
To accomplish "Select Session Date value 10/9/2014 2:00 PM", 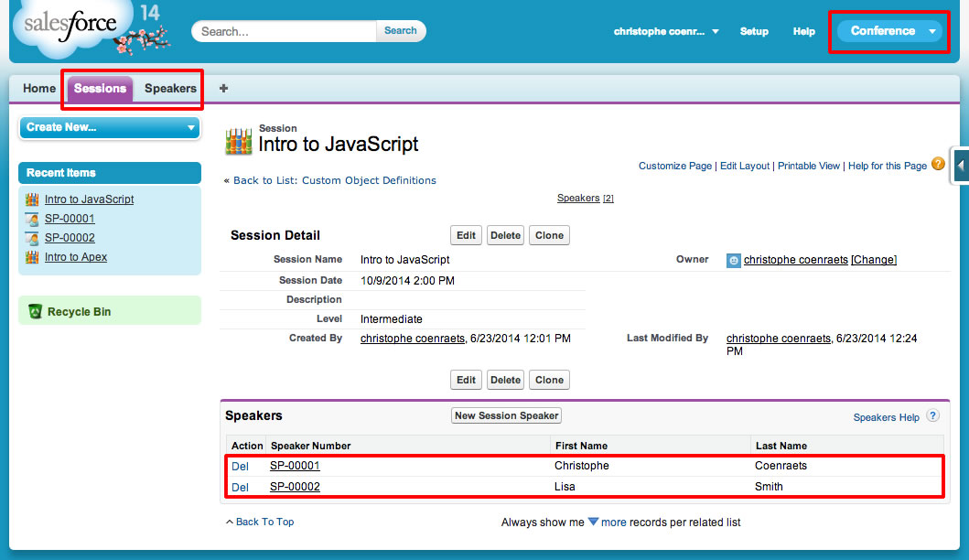I will (407, 281).
